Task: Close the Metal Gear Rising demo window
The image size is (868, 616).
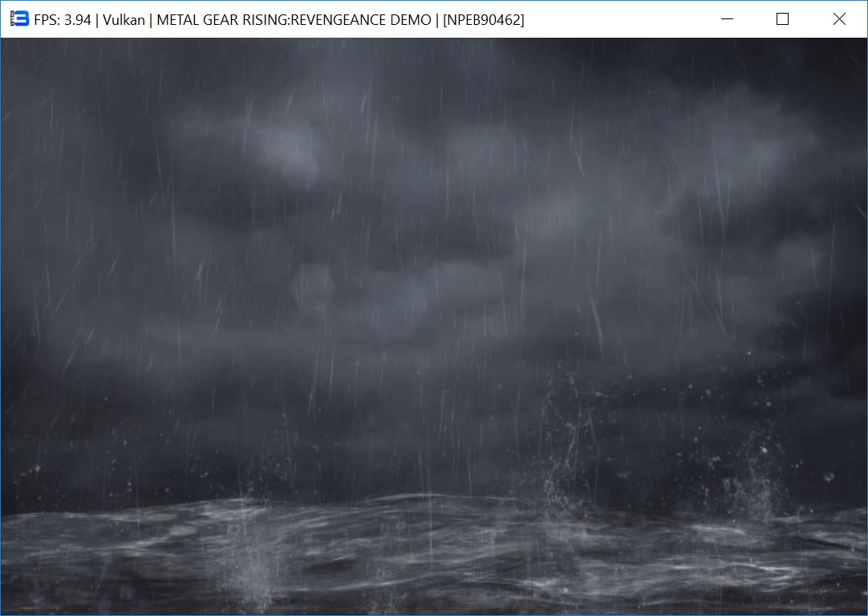Action: (x=839, y=19)
